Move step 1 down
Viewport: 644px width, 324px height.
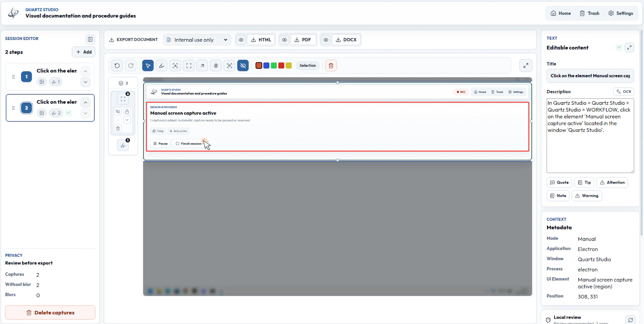tap(85, 82)
